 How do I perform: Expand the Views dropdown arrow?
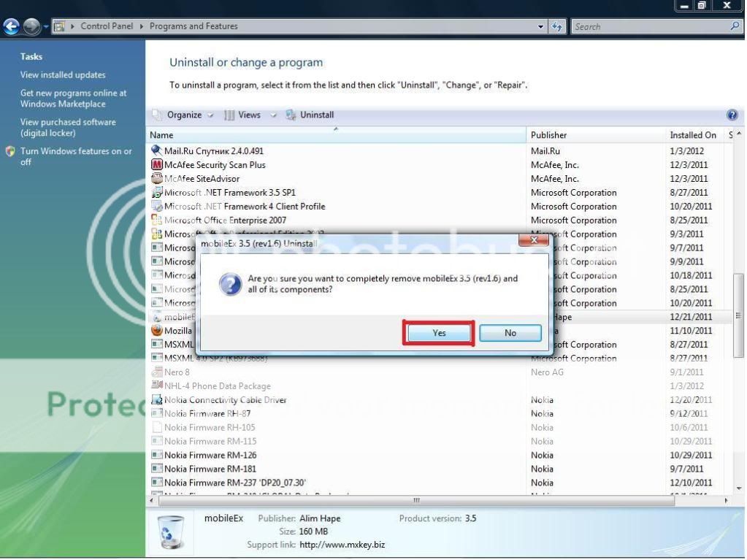coord(273,115)
